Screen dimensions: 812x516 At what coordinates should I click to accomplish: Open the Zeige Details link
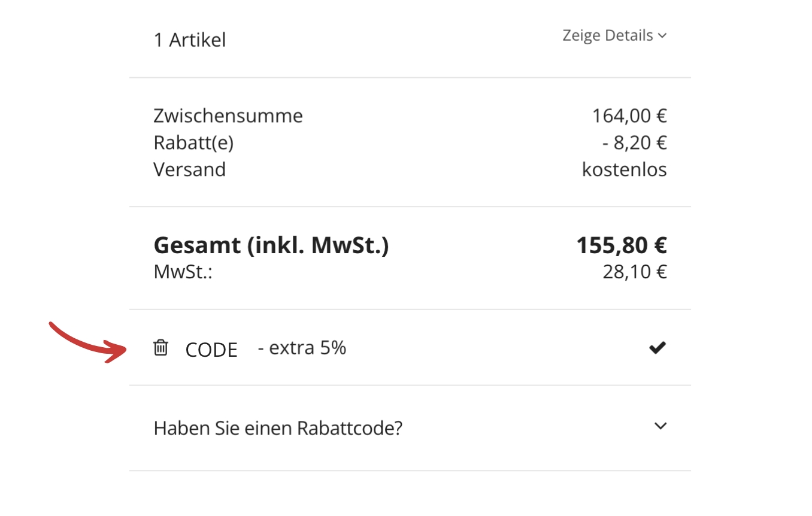coord(607,36)
